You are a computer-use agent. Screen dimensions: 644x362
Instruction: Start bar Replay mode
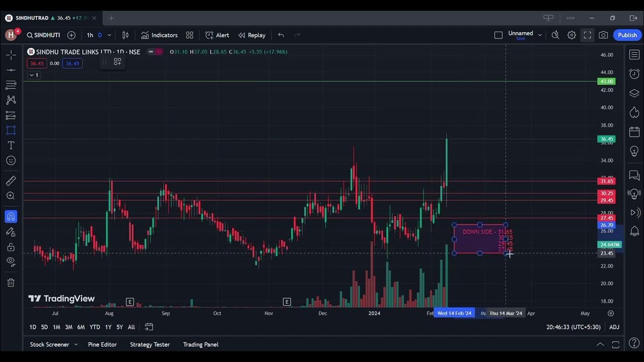(x=252, y=35)
